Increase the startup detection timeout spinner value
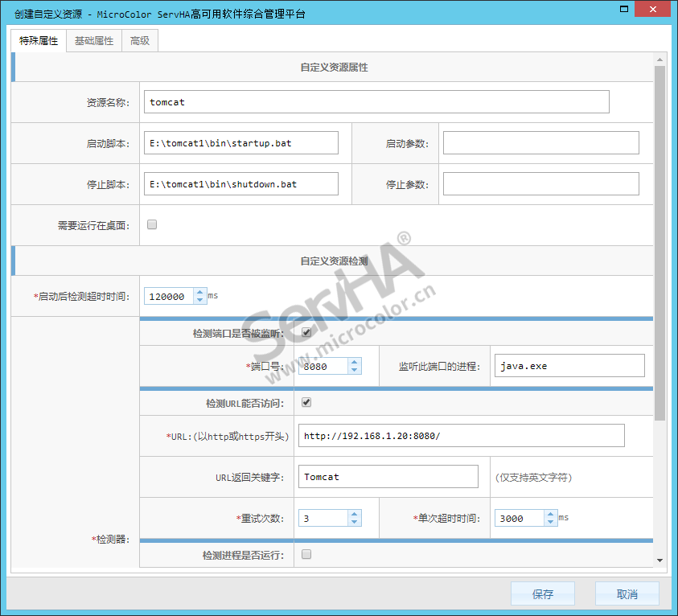Viewport: 678px width, 616px height. pyautogui.click(x=199, y=292)
